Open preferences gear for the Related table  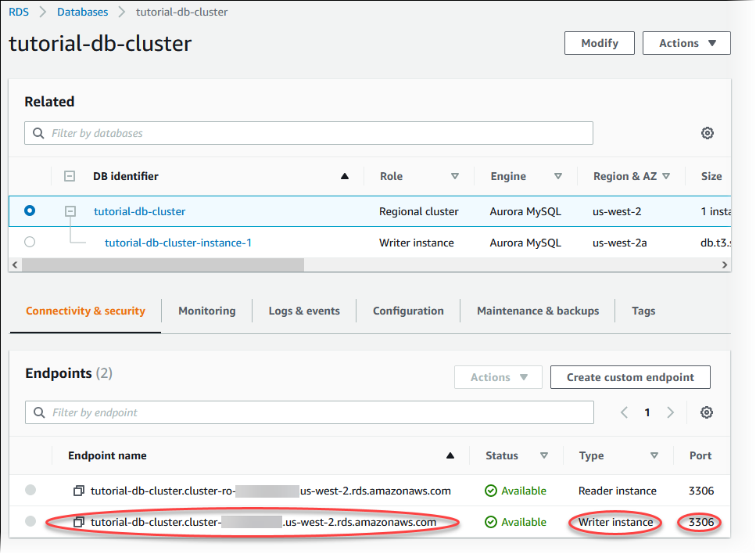point(708,133)
